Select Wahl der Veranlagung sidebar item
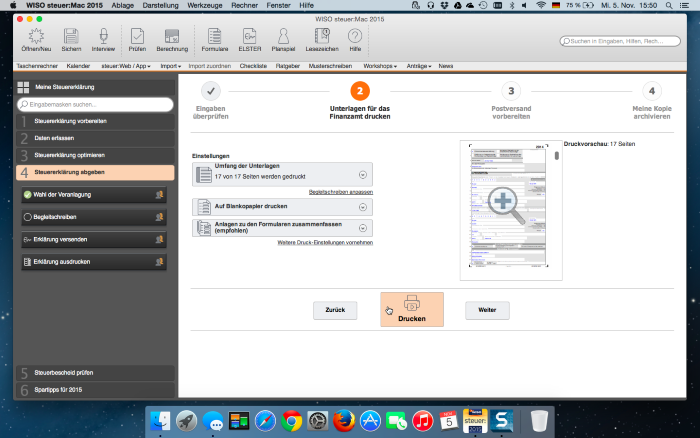Screen dimensions: 700x438 click(x=94, y=195)
